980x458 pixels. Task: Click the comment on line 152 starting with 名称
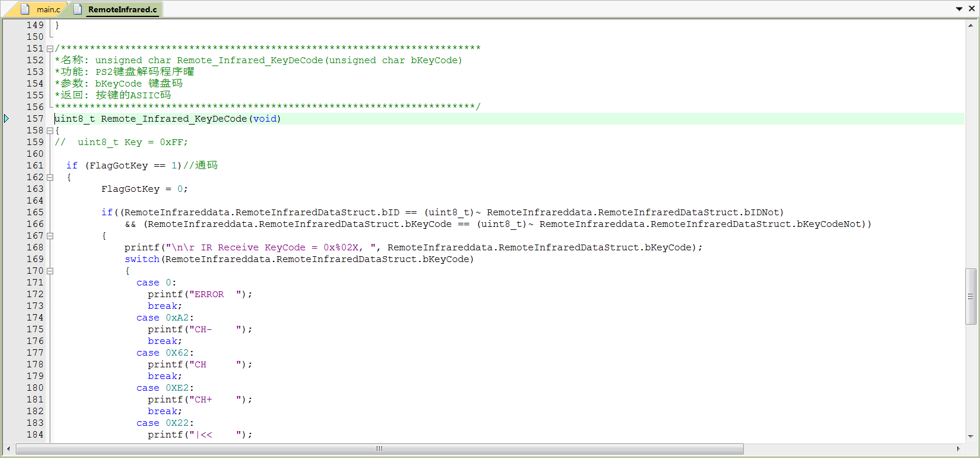[x=258, y=60]
